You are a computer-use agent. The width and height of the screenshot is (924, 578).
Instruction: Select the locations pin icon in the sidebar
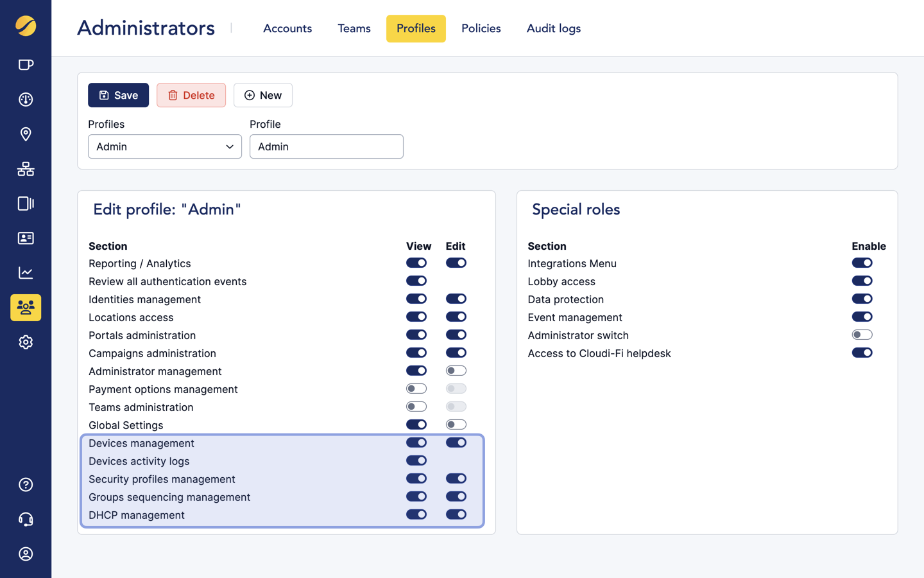26,134
